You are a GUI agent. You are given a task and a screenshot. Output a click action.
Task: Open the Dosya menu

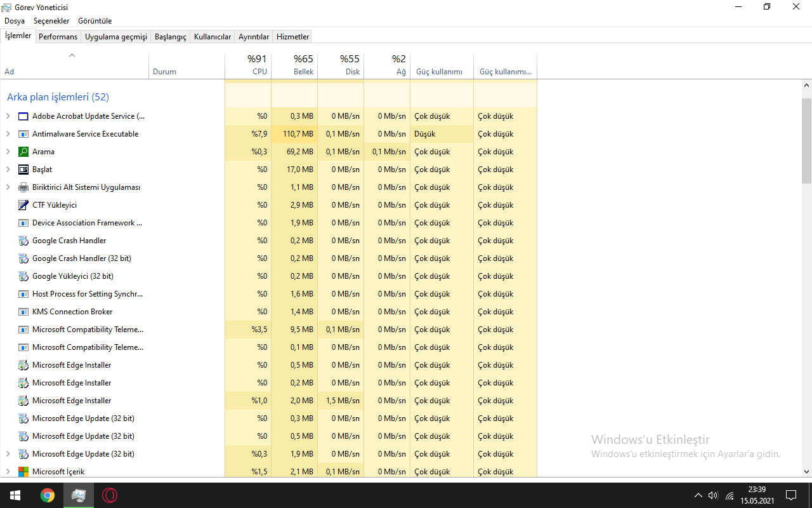click(x=15, y=21)
